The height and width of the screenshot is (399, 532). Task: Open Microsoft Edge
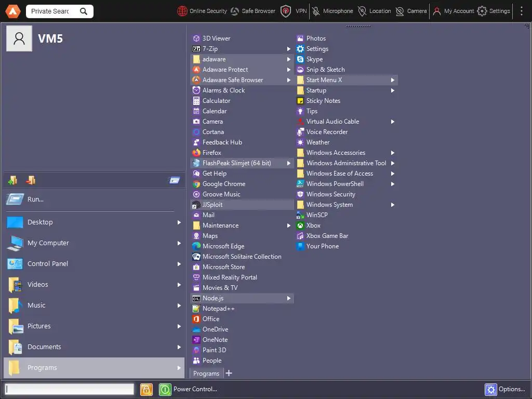pos(243,246)
